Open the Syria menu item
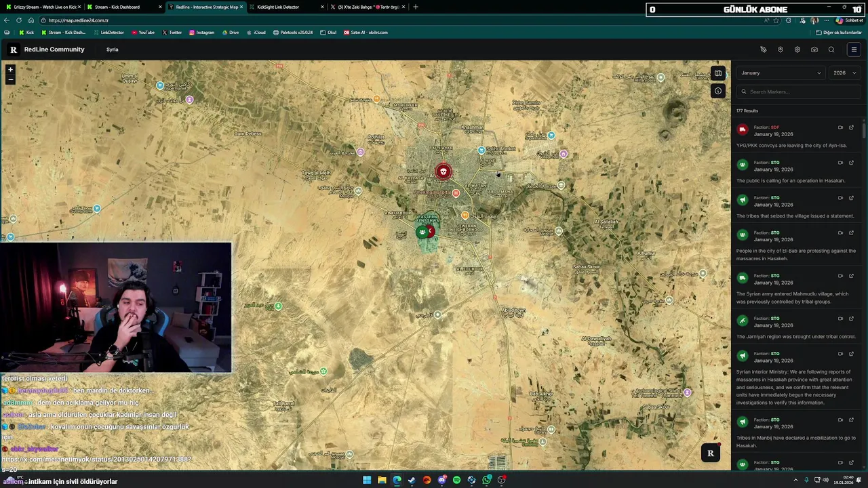This screenshot has height=488, width=868. [112, 49]
